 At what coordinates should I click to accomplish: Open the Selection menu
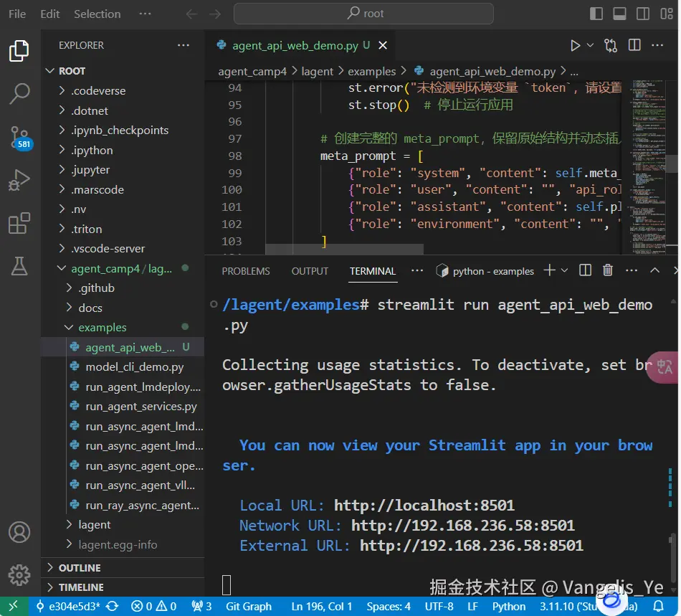click(97, 14)
